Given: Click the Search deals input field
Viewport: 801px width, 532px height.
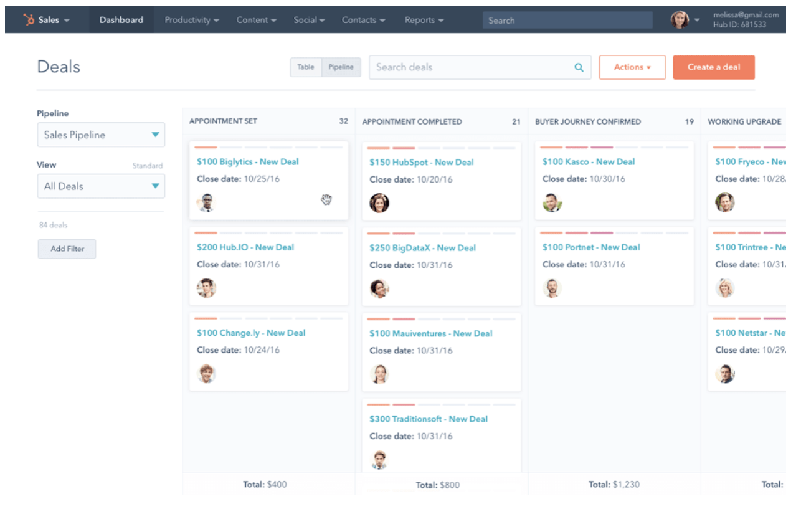Looking at the screenshot, I should click(x=480, y=67).
